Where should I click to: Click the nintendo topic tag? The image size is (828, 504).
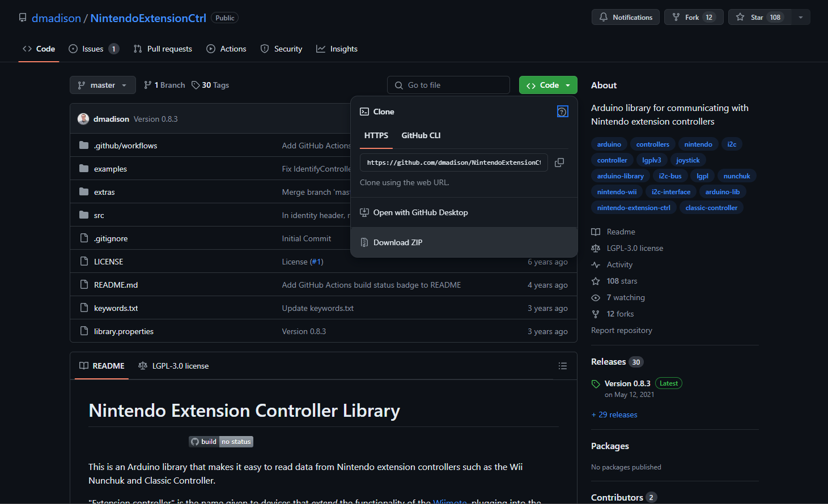pos(698,144)
